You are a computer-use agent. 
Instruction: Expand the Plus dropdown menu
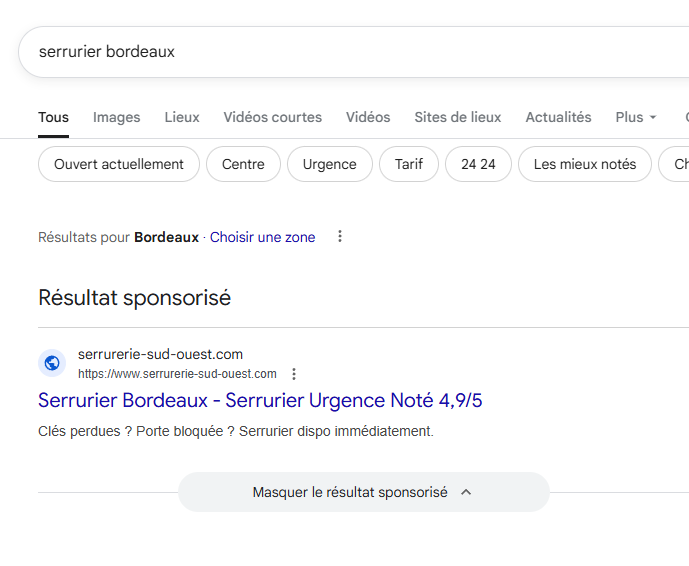636,117
